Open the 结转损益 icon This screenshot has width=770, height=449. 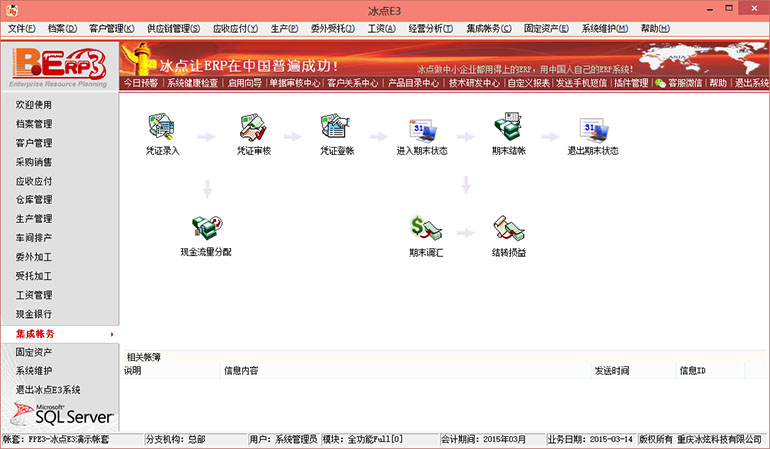(x=509, y=228)
